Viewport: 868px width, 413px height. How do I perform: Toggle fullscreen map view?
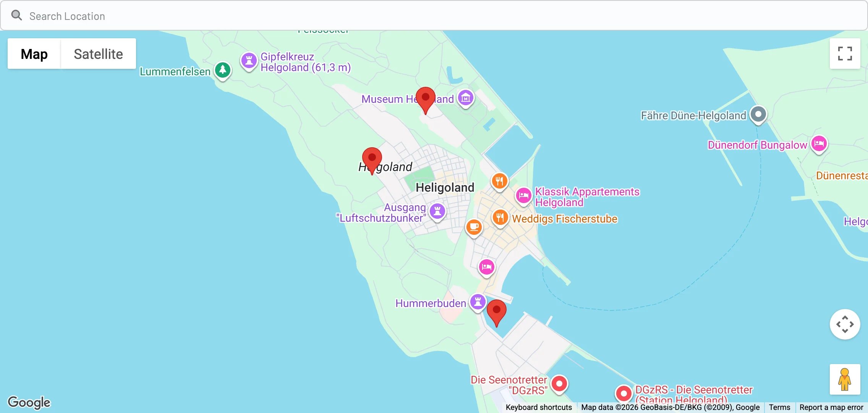coord(845,54)
